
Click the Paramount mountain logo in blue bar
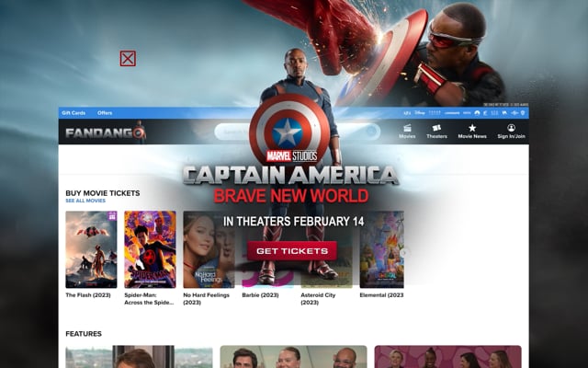tap(477, 112)
